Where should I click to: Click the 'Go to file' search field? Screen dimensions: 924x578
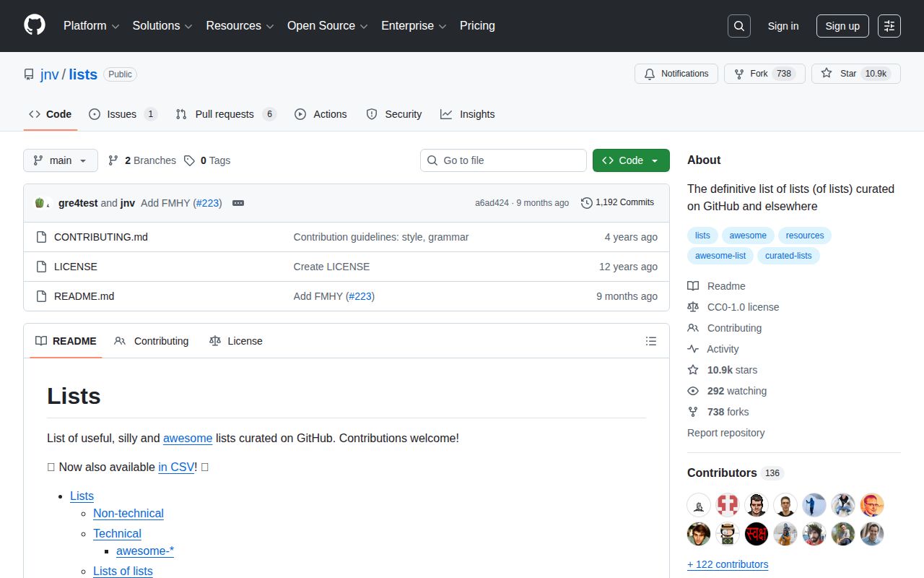(503, 160)
